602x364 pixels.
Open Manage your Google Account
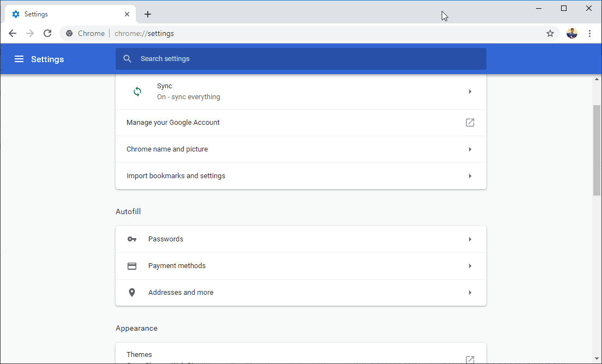(301, 123)
